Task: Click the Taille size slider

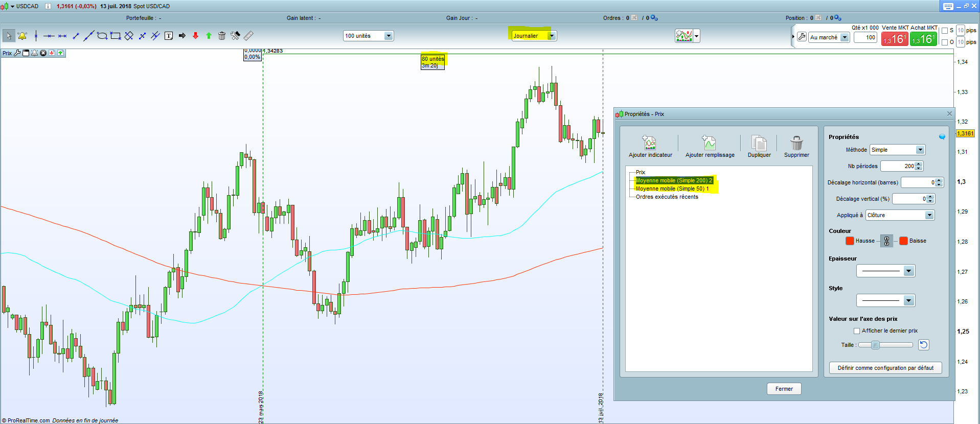Action: pos(885,345)
